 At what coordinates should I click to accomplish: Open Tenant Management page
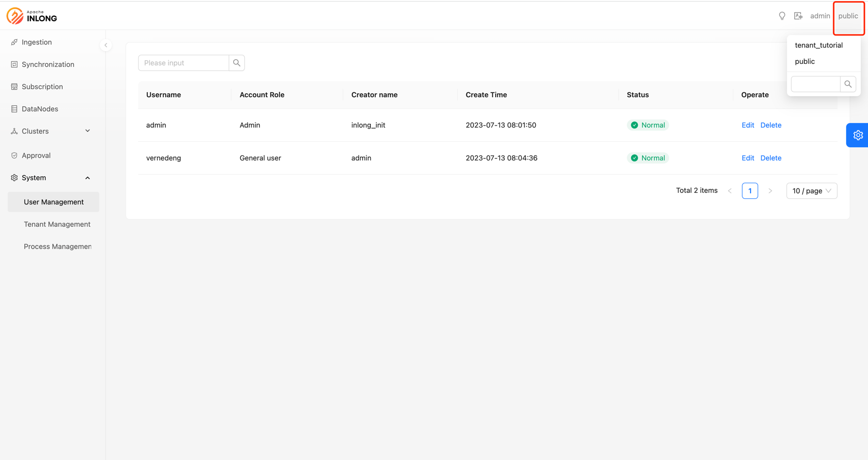[57, 224]
